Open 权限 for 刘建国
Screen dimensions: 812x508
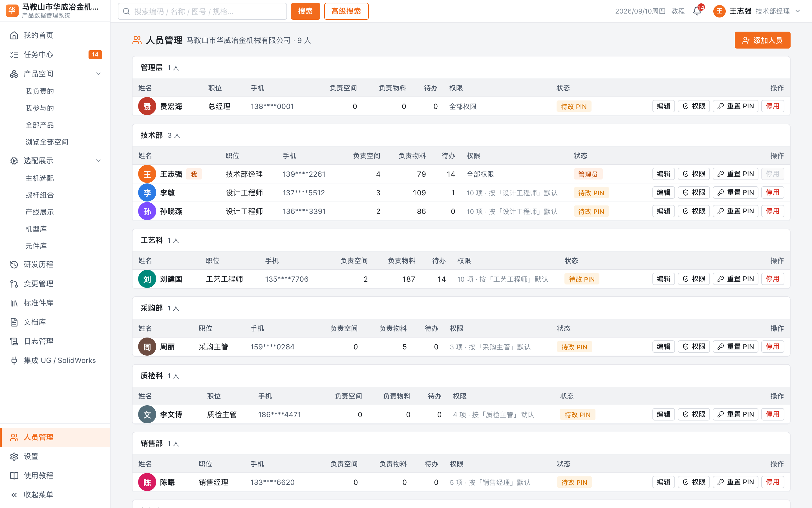click(694, 279)
